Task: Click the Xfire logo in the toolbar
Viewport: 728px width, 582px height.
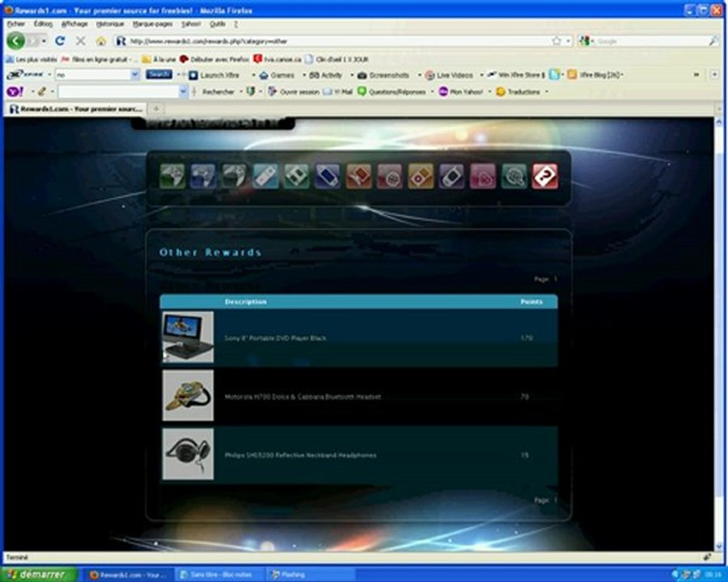Action: point(26,74)
